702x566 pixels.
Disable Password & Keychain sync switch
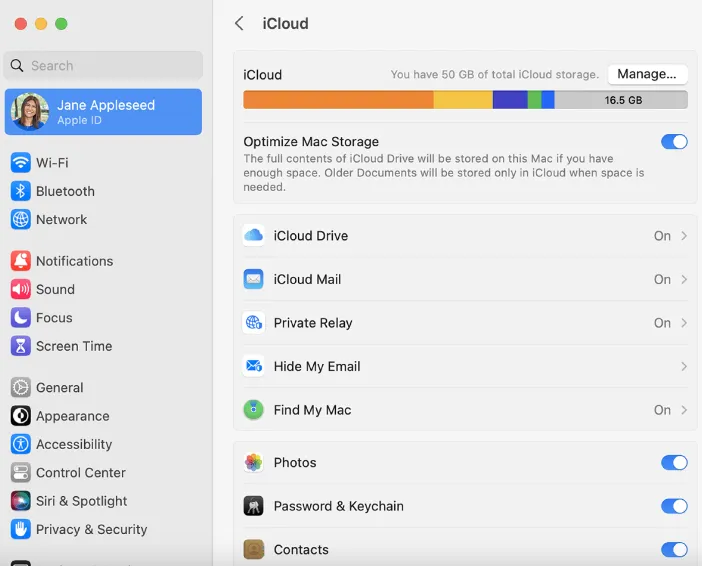(x=674, y=506)
